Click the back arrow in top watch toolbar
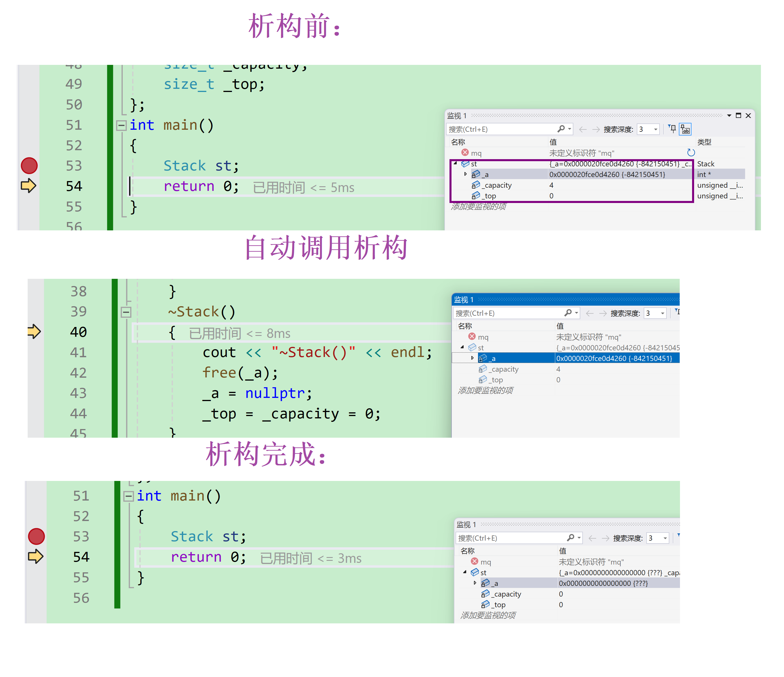The image size is (784, 677). 583,129
